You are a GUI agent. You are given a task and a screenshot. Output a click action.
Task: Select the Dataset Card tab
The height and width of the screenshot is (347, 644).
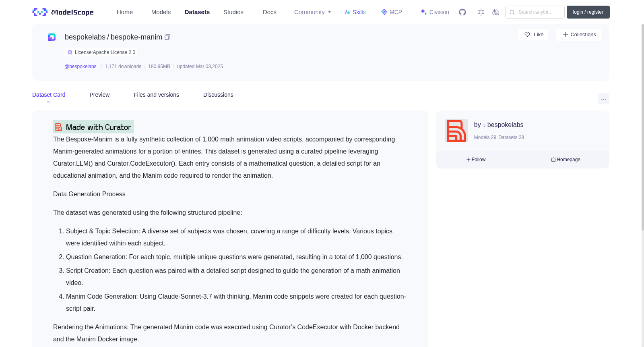click(49, 95)
